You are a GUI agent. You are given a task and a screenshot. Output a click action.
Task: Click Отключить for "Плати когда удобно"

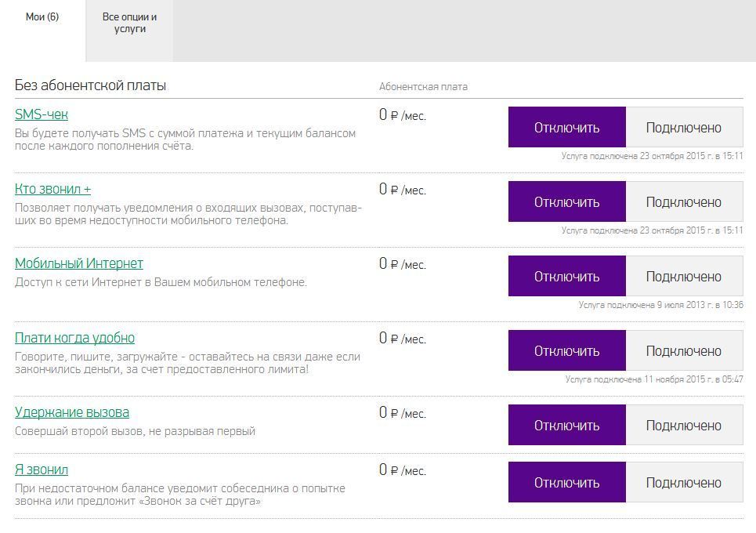coord(567,350)
